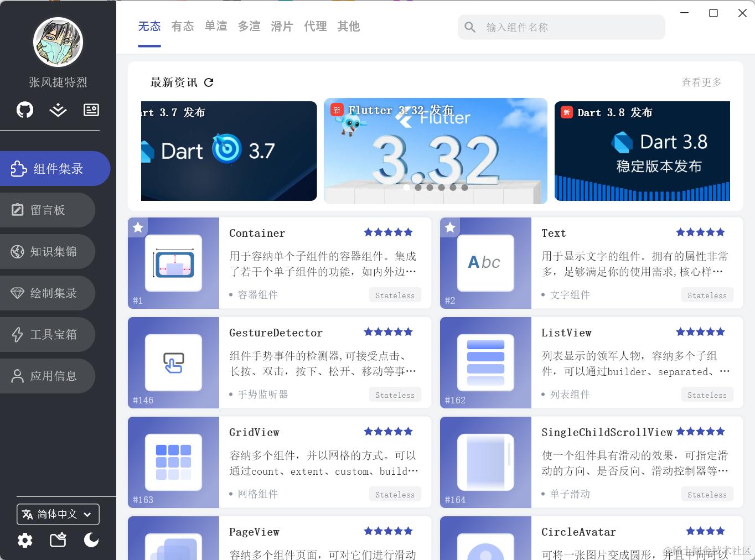Click the favorite star on Container card
The height and width of the screenshot is (560, 755).
coord(138,227)
